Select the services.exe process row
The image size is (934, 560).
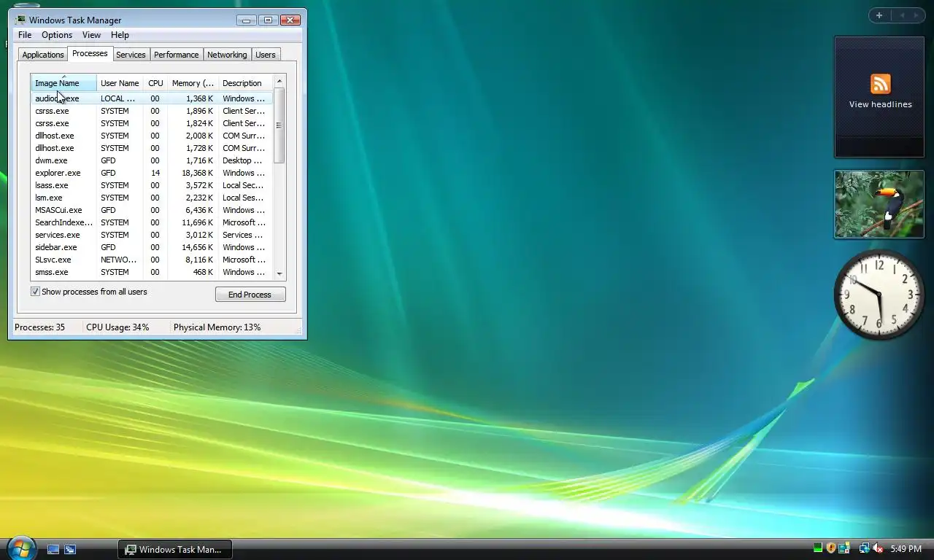point(152,235)
